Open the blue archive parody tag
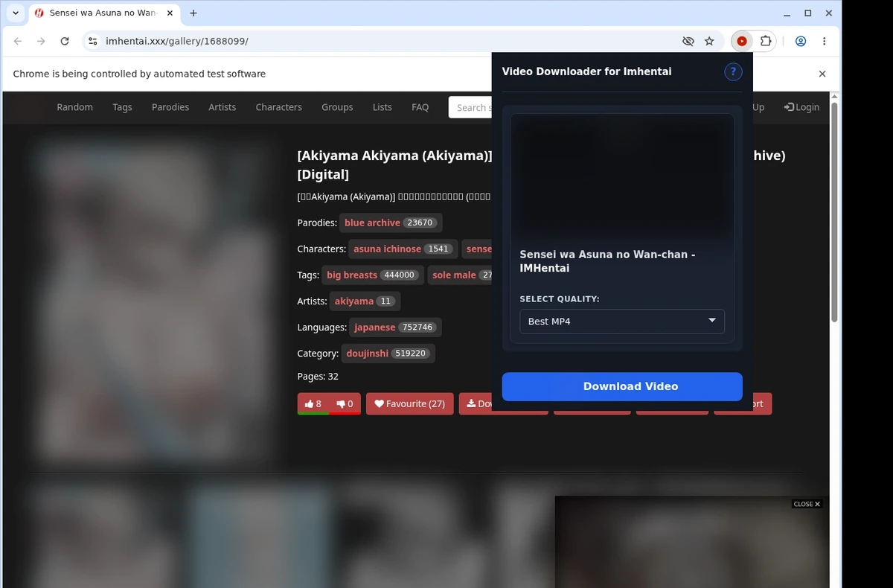Viewport: 893px width, 588px height. click(391, 223)
